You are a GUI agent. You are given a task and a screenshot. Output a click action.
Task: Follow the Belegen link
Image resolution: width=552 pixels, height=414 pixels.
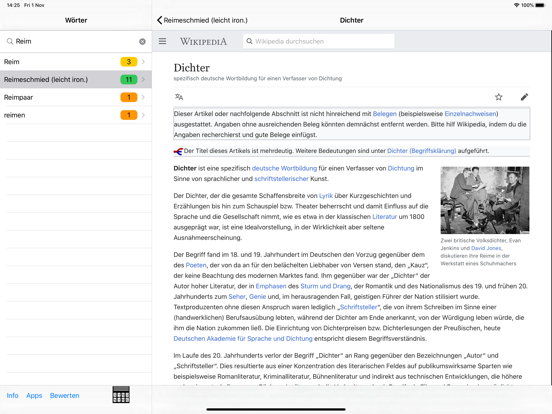[x=384, y=114]
